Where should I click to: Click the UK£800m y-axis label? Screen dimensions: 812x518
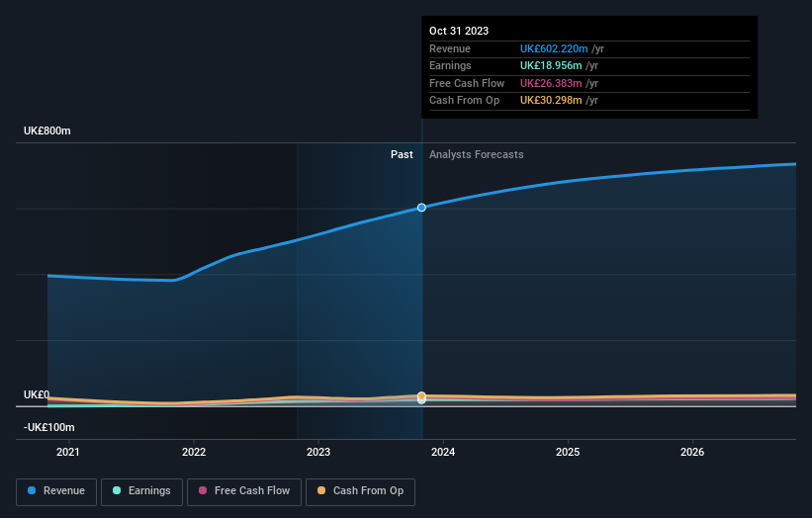click(47, 130)
